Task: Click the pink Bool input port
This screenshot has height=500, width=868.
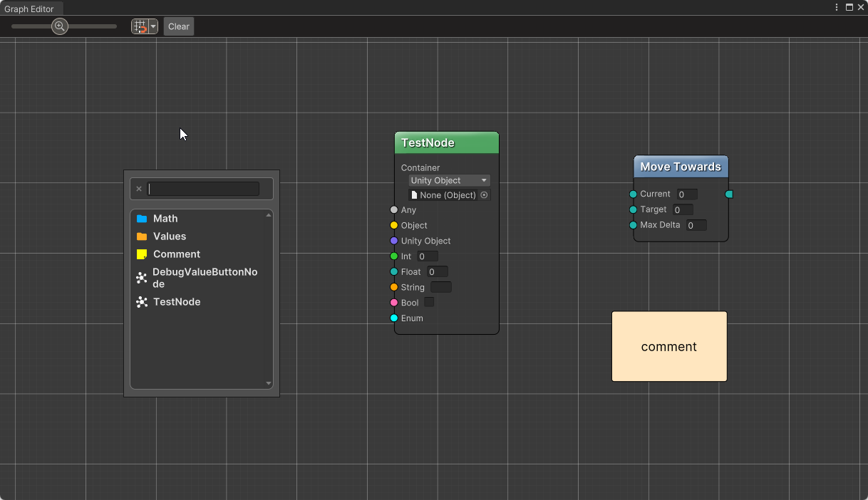Action: pyautogui.click(x=394, y=303)
